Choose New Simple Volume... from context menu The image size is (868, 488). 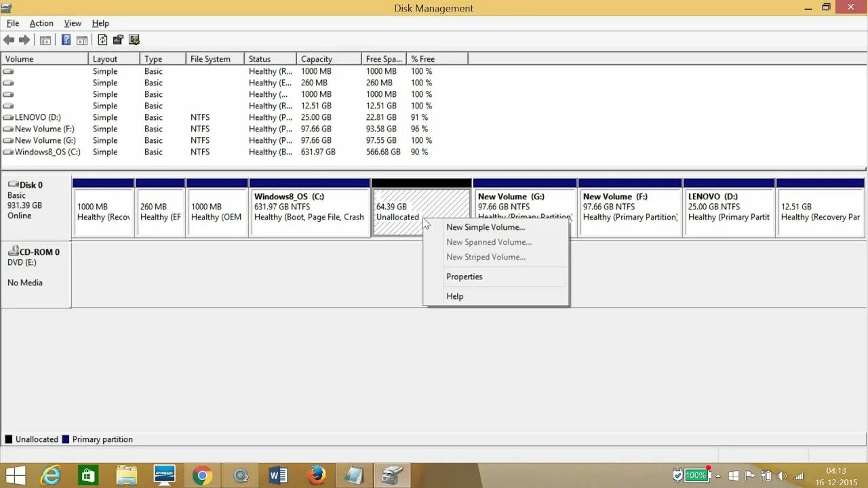(x=496, y=227)
